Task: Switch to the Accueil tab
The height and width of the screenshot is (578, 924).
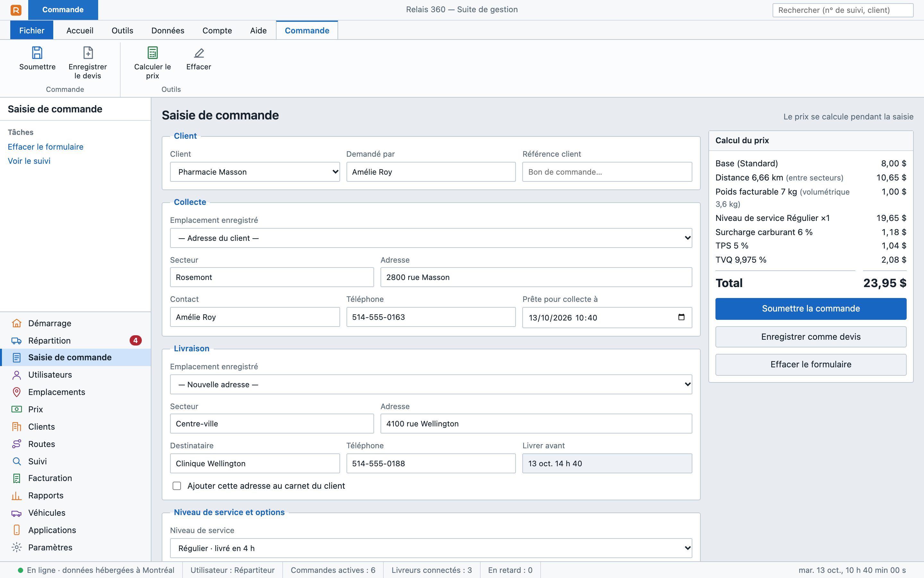Action: (80, 31)
